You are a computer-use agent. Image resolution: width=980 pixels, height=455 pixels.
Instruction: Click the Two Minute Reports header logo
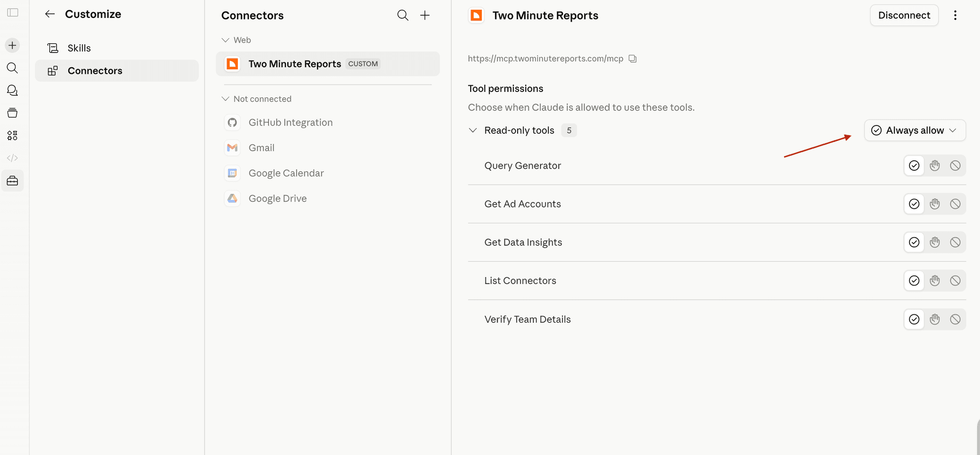[476, 15]
